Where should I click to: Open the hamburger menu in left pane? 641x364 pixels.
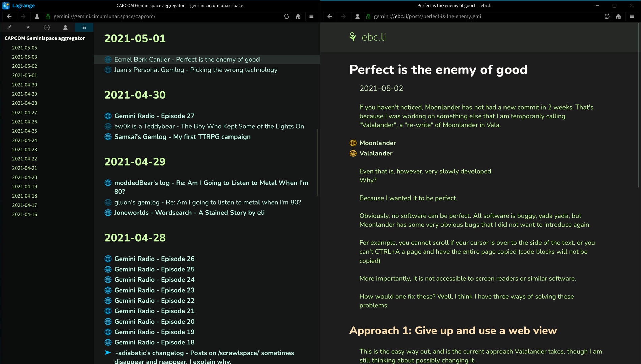(311, 16)
